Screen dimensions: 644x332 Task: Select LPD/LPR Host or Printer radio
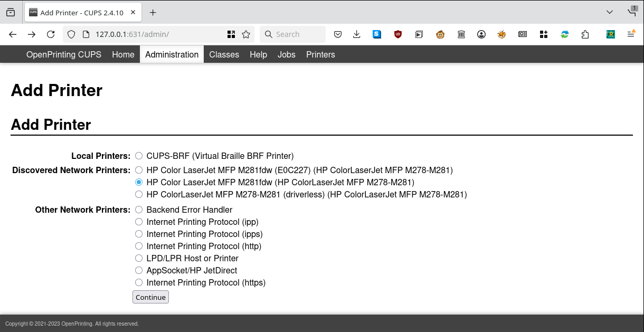pyautogui.click(x=139, y=258)
